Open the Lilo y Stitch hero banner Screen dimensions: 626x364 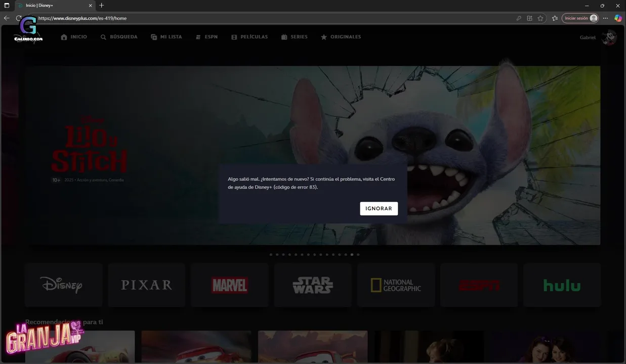313,155
